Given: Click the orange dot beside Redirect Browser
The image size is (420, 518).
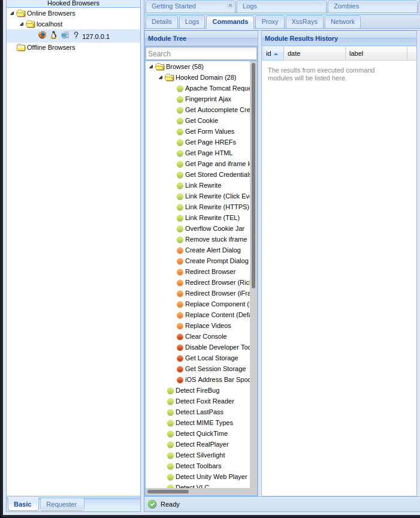Looking at the screenshot, I should [180, 272].
